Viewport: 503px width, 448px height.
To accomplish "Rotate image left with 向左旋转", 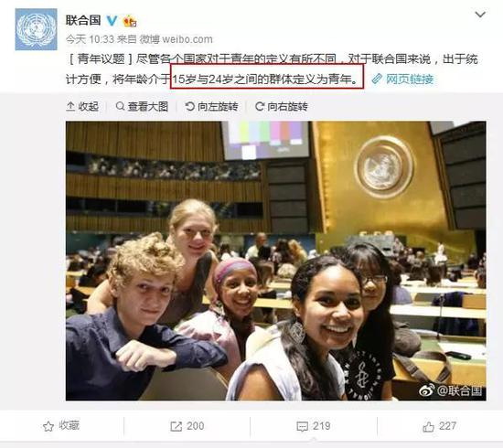I will (212, 106).
